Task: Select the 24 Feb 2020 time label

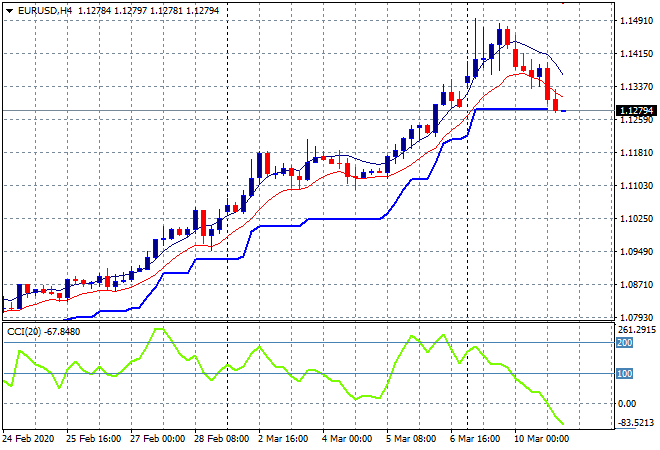Action: [29, 439]
